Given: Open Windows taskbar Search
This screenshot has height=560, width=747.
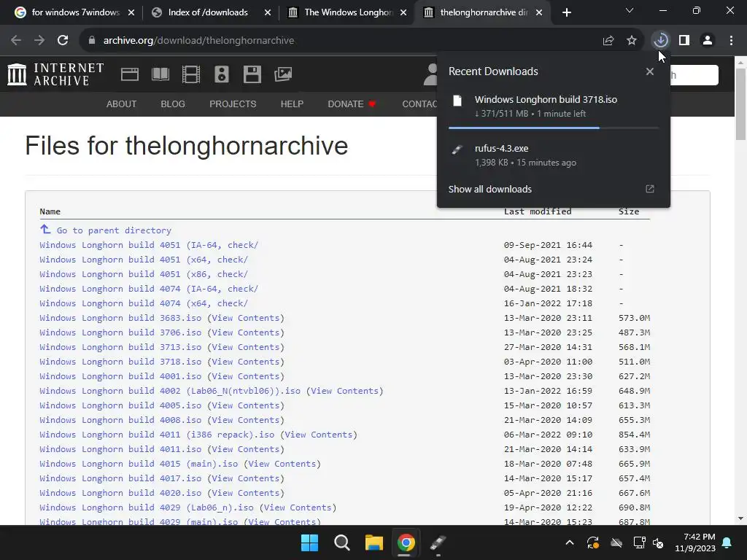Looking at the screenshot, I should (342, 542).
